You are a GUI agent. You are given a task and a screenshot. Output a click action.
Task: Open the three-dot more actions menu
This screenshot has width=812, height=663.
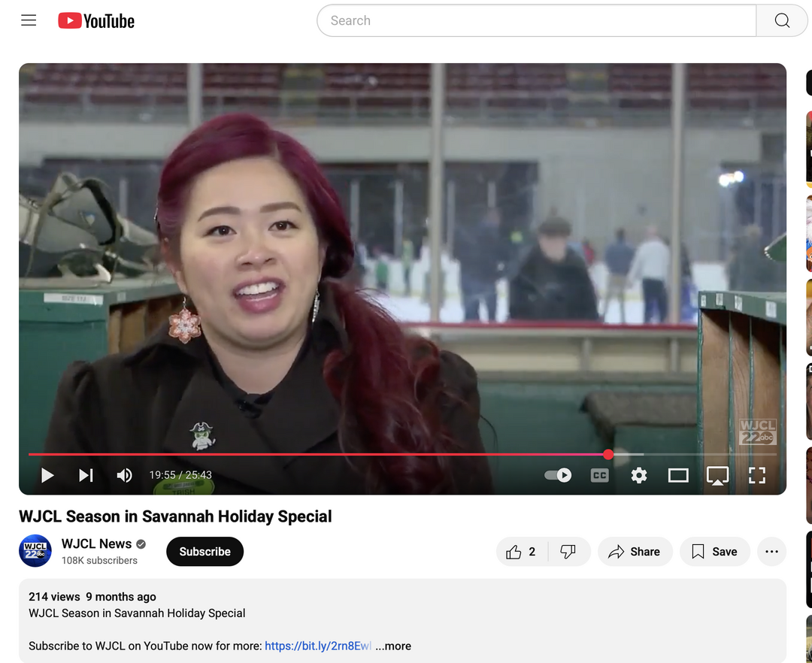(x=771, y=552)
